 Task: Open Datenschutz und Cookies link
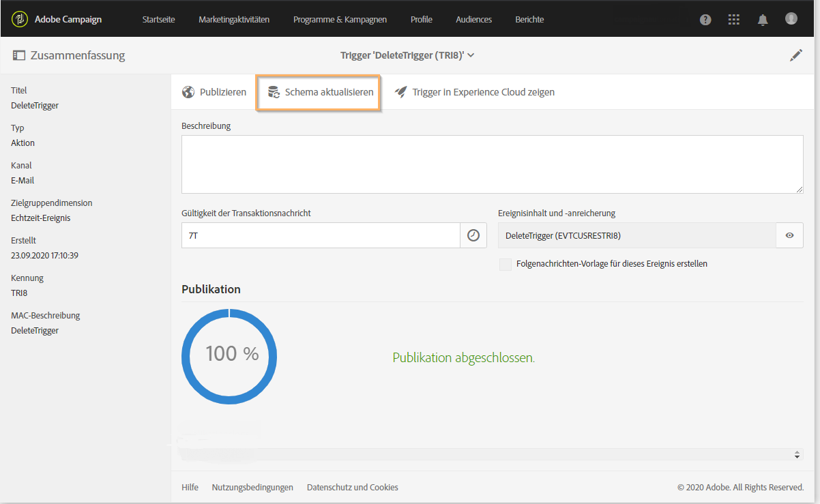point(353,488)
